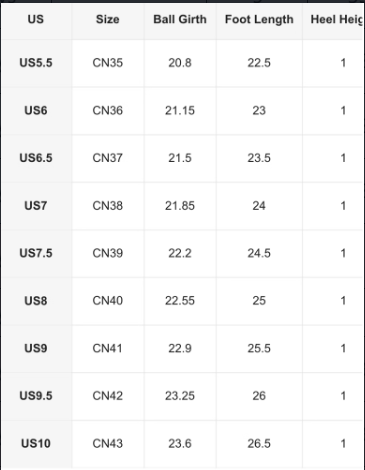
Task: Click the Size column header
Action: tap(108, 19)
